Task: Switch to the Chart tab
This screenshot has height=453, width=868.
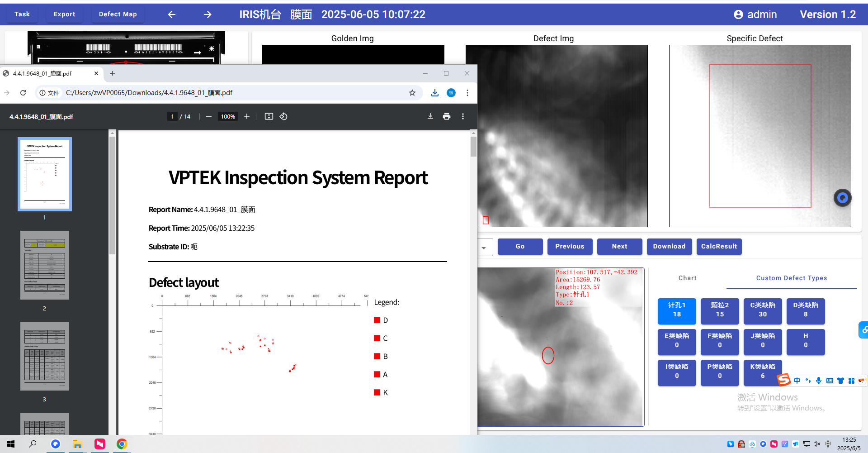Action: [687, 278]
